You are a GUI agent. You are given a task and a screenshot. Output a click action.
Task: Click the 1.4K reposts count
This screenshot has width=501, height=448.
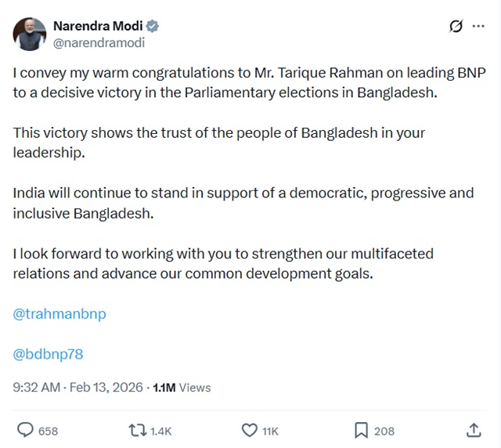pyautogui.click(x=160, y=431)
